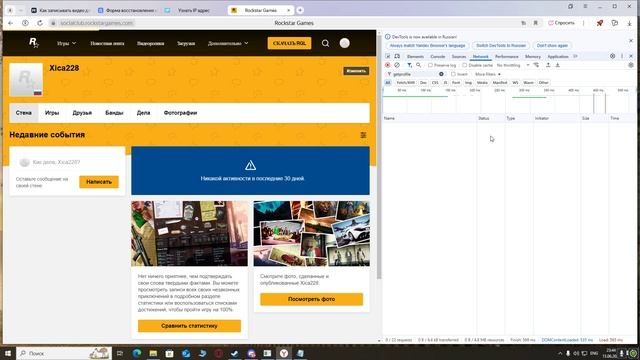Click the Rockstar Games logo in header
The image size is (640, 360).
[x=34, y=43]
